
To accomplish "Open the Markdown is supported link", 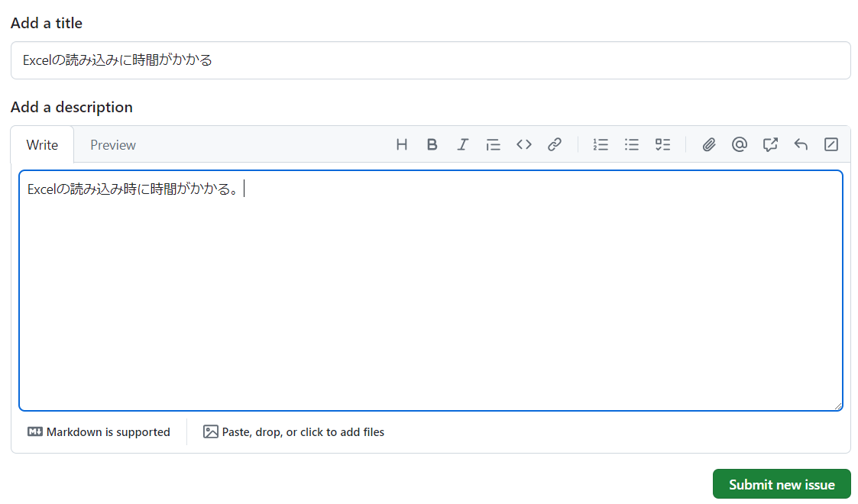I will [99, 431].
